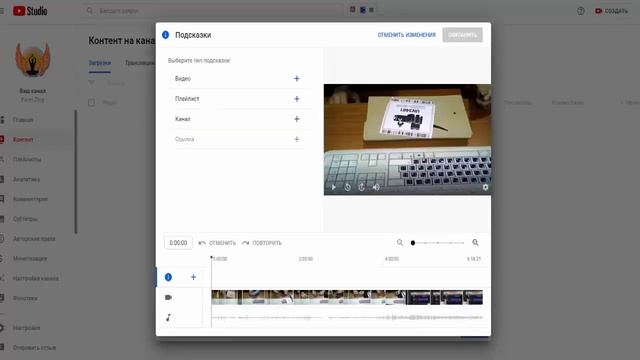Screen dimensions: 640x360
Task: Open the preview player settings gear
Action: click(x=485, y=187)
